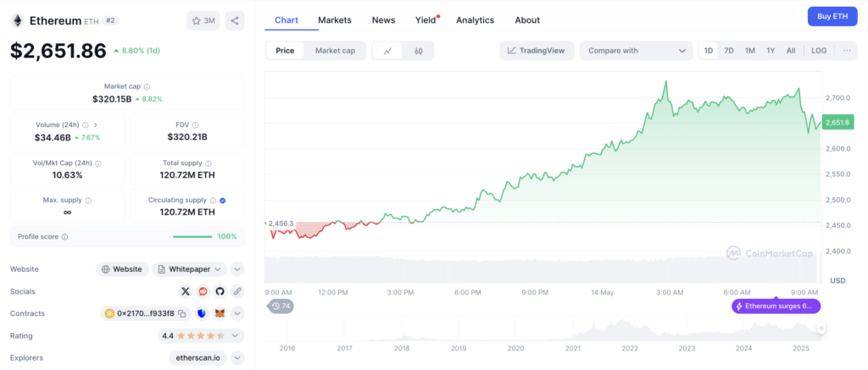Image resolution: width=868 pixels, height=370 pixels.
Task: Open the Ethereum surges news marker
Action: click(776, 306)
